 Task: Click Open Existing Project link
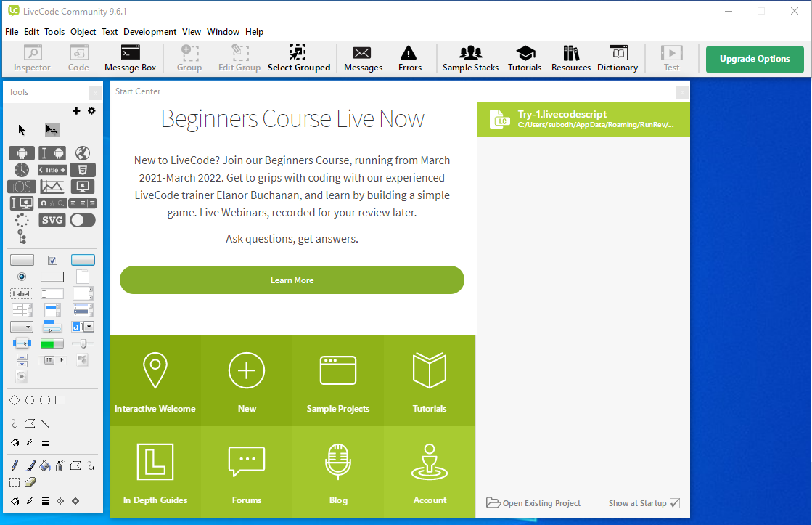tap(533, 503)
